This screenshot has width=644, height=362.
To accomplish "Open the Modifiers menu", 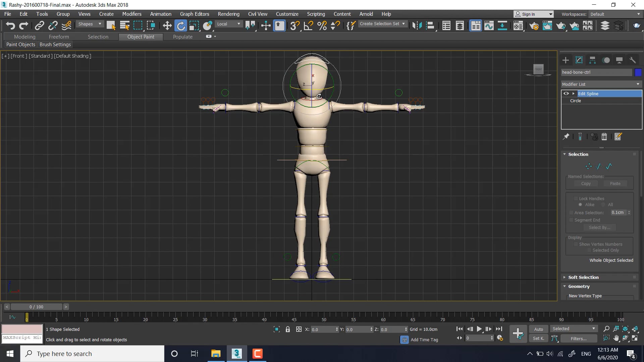I will [132, 14].
